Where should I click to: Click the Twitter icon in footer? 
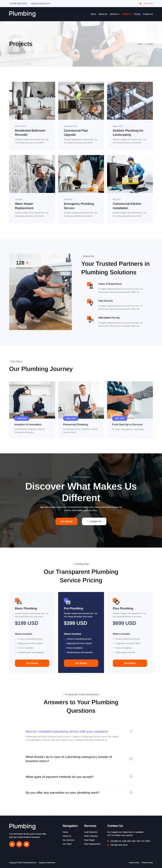12,844
